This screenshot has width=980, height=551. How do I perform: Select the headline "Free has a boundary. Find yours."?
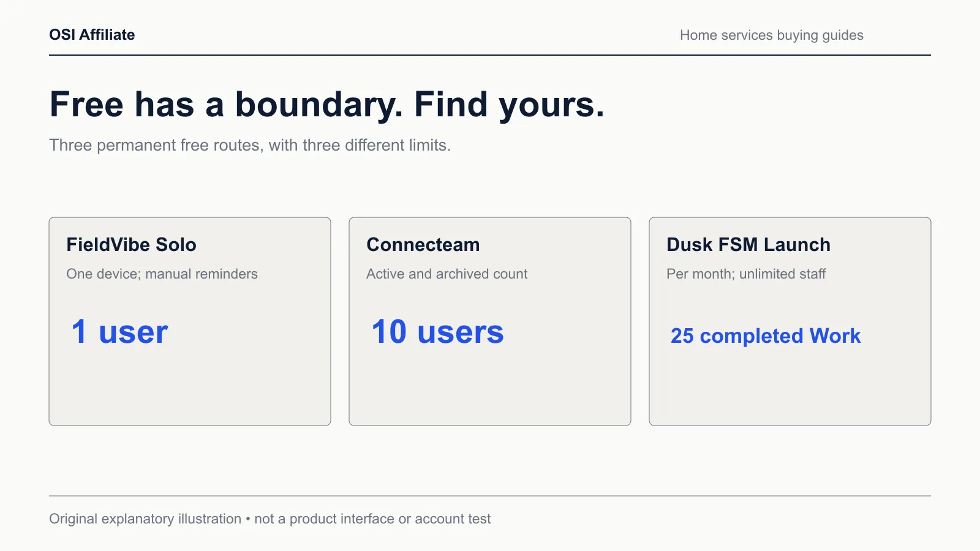click(327, 104)
